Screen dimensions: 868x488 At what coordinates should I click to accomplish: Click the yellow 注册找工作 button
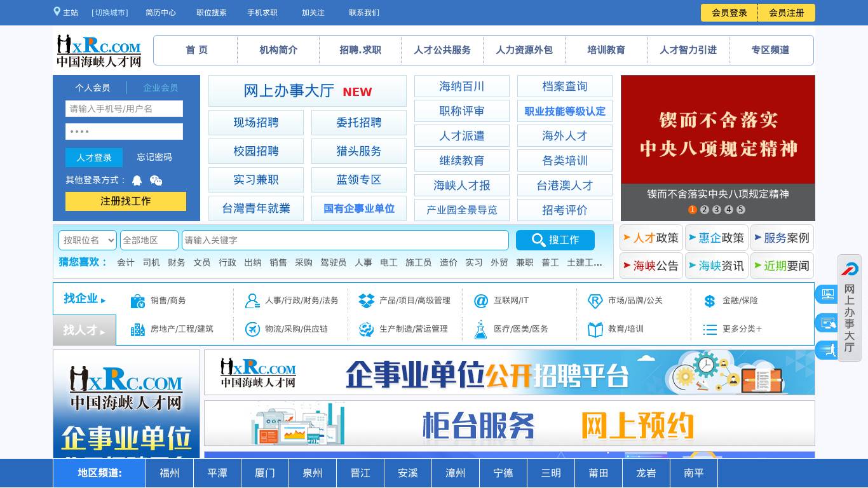[125, 201]
